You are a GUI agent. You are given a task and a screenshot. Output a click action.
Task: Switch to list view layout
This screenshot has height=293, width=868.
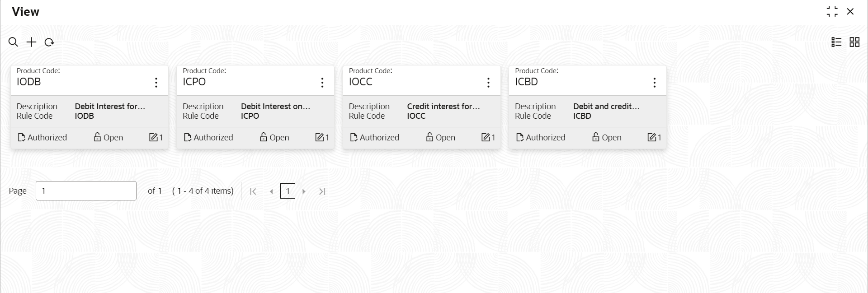pyautogui.click(x=836, y=42)
